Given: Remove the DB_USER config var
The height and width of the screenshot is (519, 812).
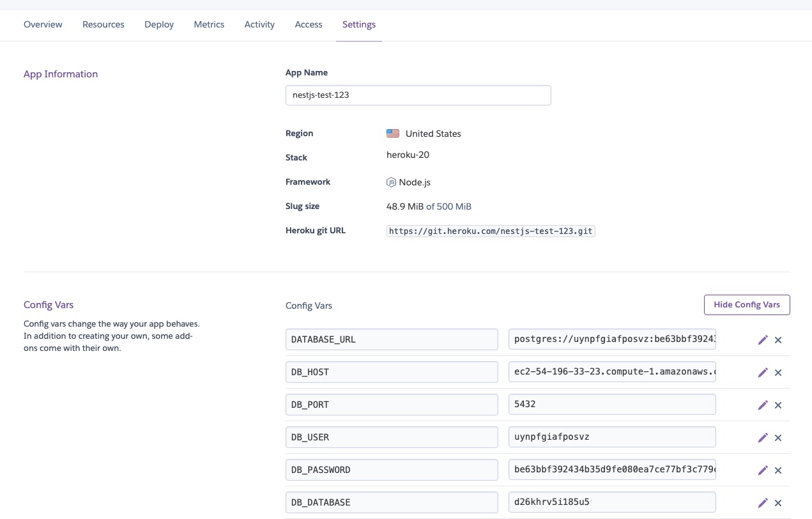Looking at the screenshot, I should click(x=778, y=438).
